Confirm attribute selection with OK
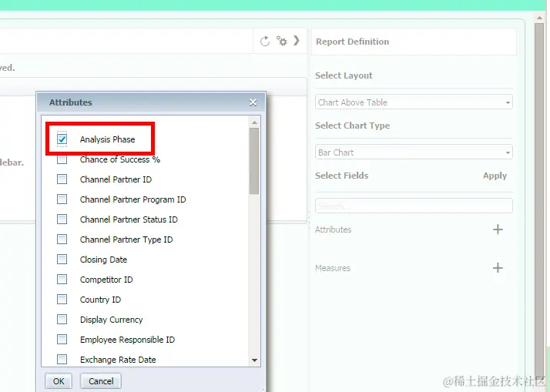Viewport: 550px width, 392px height. pos(59,381)
